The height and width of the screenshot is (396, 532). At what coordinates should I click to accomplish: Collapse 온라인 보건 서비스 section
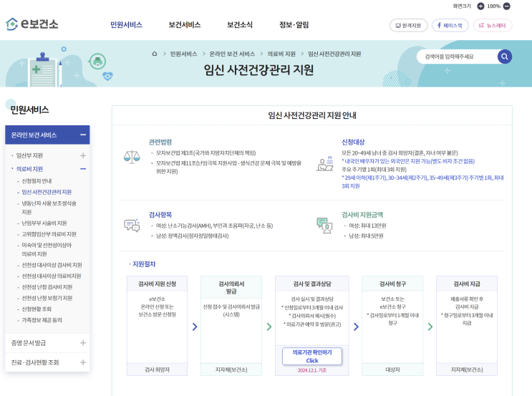point(83,135)
